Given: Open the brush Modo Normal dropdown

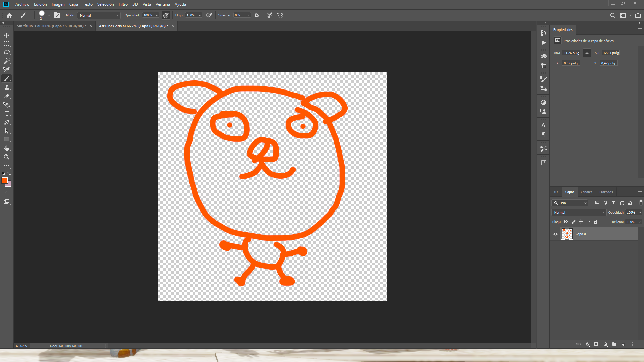Looking at the screenshot, I should coord(99,15).
